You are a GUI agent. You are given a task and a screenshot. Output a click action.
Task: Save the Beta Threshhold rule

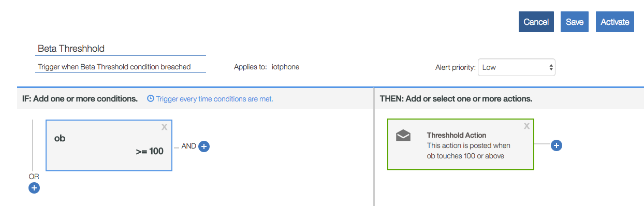[575, 22]
